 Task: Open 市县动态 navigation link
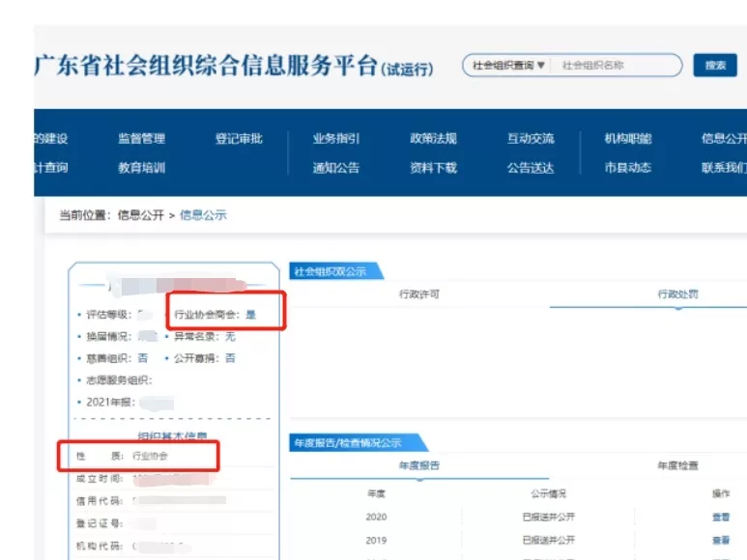coord(628,168)
